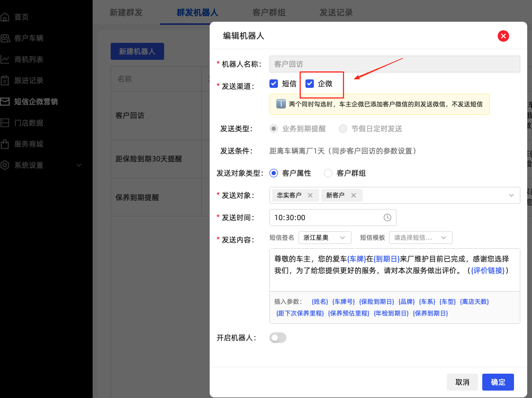
Task: Click the clipboard icon beside 跟进记录
Action: [x=5, y=80]
